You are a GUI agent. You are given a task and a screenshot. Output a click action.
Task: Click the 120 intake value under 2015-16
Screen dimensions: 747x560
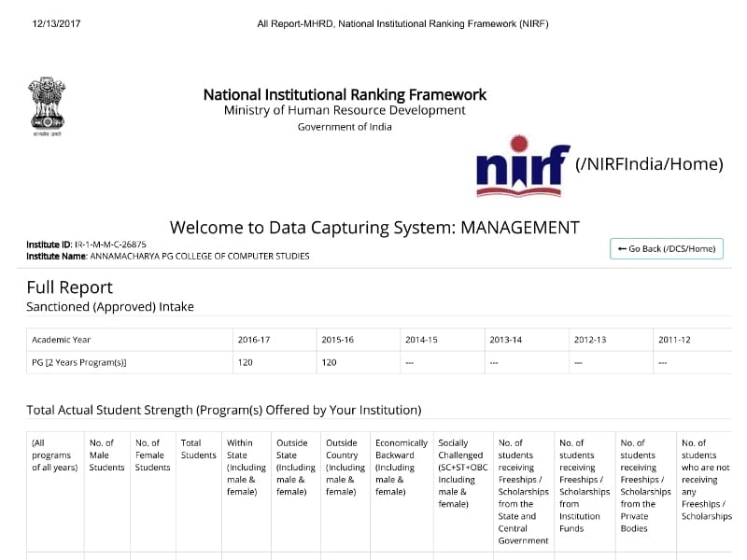(x=329, y=362)
